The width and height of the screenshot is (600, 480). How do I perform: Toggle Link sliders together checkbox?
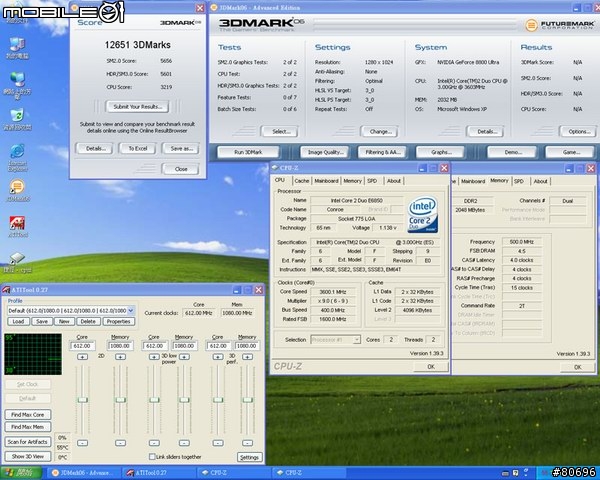[152, 457]
